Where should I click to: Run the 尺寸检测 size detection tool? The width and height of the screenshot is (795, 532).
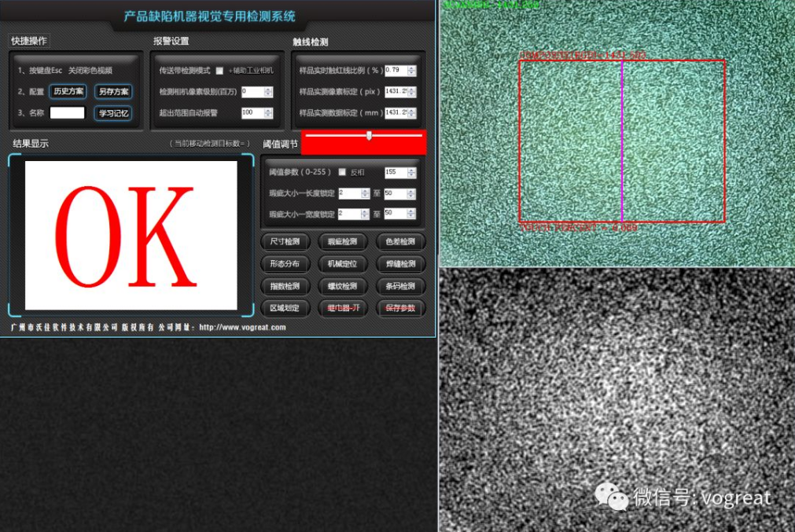click(284, 241)
